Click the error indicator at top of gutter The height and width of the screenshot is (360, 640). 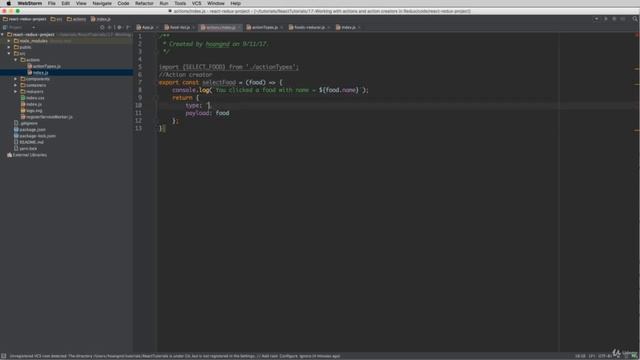click(x=637, y=36)
